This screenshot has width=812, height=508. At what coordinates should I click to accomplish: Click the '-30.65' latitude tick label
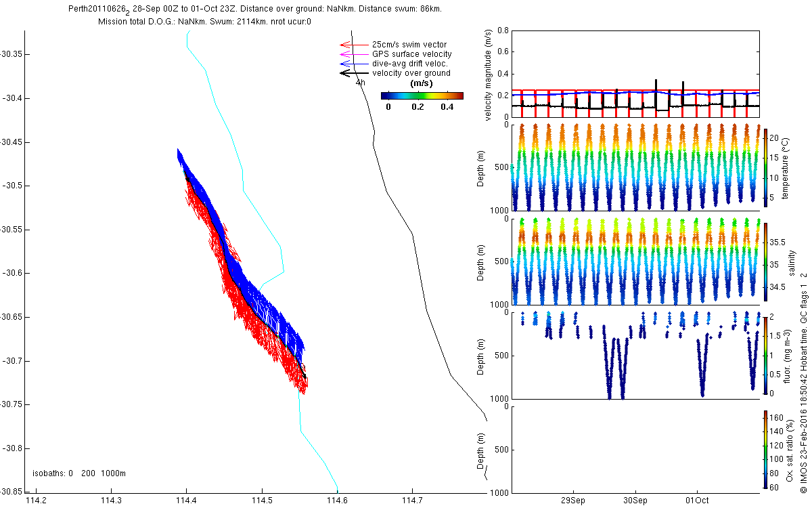click(11, 317)
